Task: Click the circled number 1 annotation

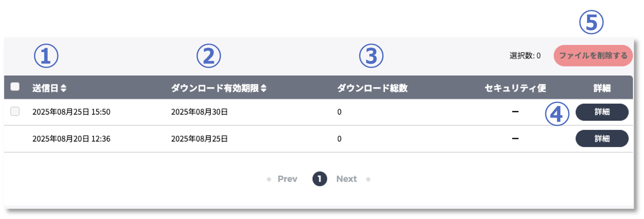Action: 46,56
